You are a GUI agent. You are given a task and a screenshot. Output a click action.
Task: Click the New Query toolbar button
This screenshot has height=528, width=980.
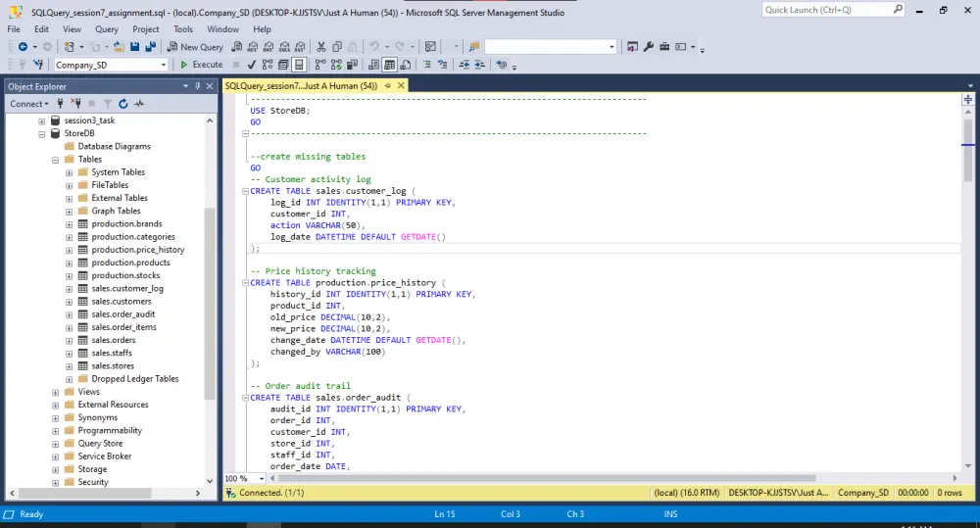[195, 47]
